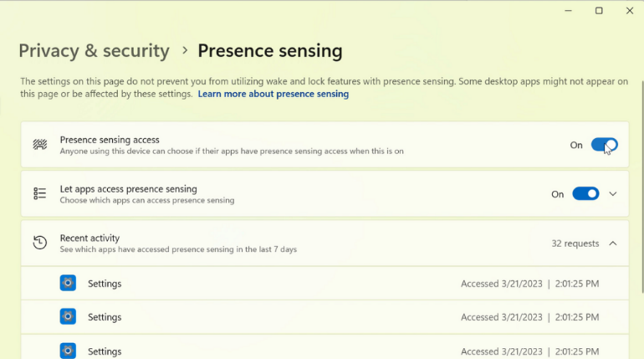This screenshot has height=359, width=644.
Task: Click the apps list icon
Action: pos(39,194)
